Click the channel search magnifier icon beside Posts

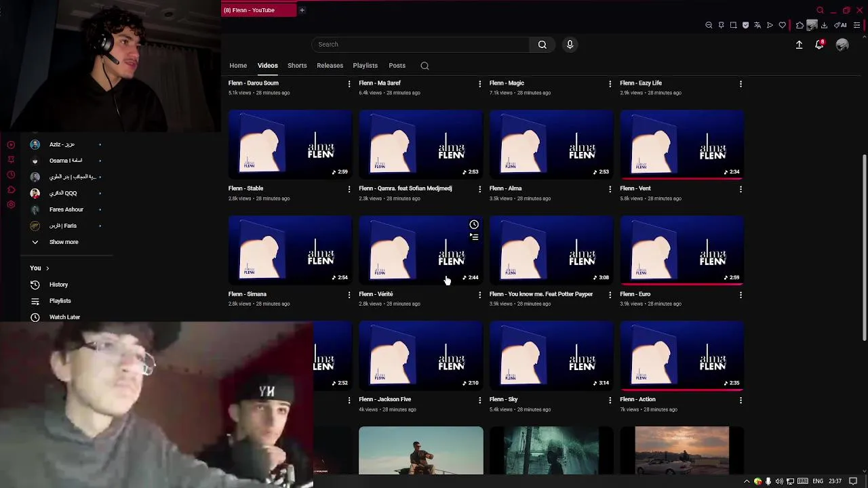click(425, 66)
